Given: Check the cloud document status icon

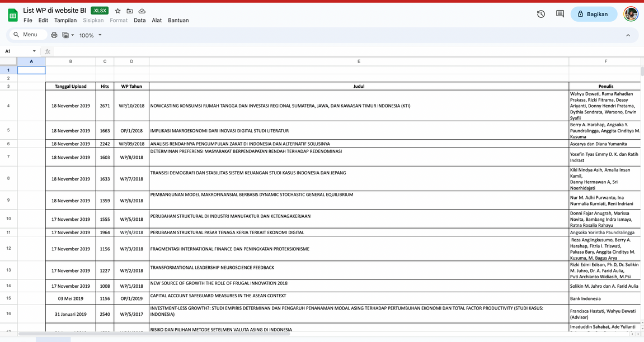Looking at the screenshot, I should (x=142, y=11).
